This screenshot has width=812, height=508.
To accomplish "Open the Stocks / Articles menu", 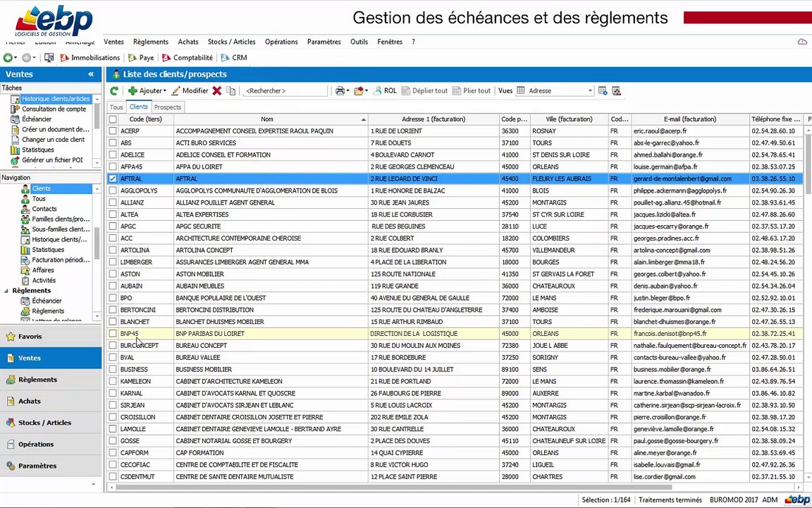I will click(x=231, y=42).
